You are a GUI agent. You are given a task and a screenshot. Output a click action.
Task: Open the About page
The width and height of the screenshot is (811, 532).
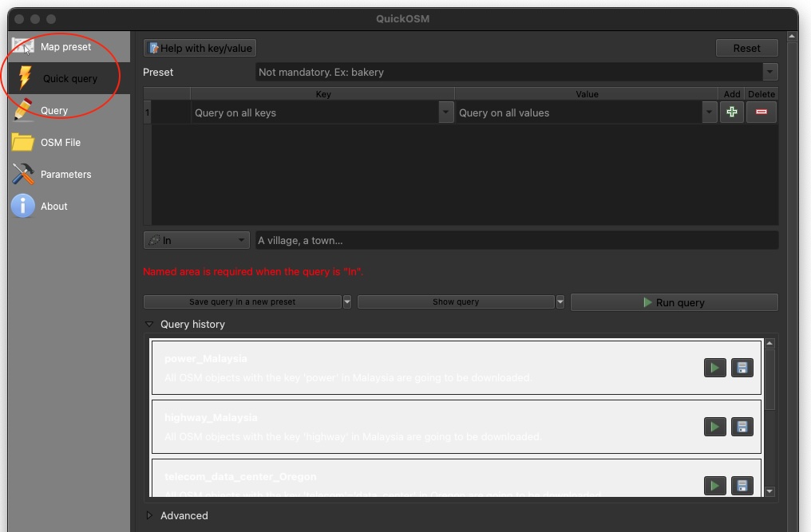click(x=54, y=207)
